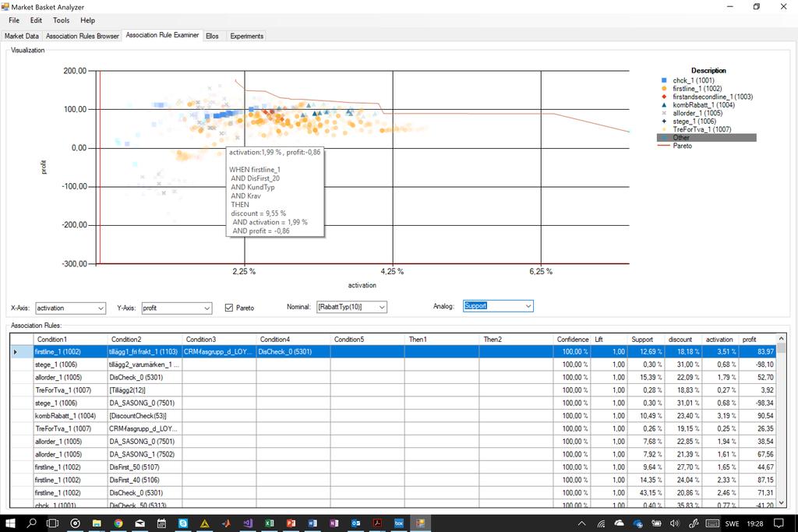The width and height of the screenshot is (798, 532).
Task: Open Visual Studio from taskbar
Action: tap(248, 523)
